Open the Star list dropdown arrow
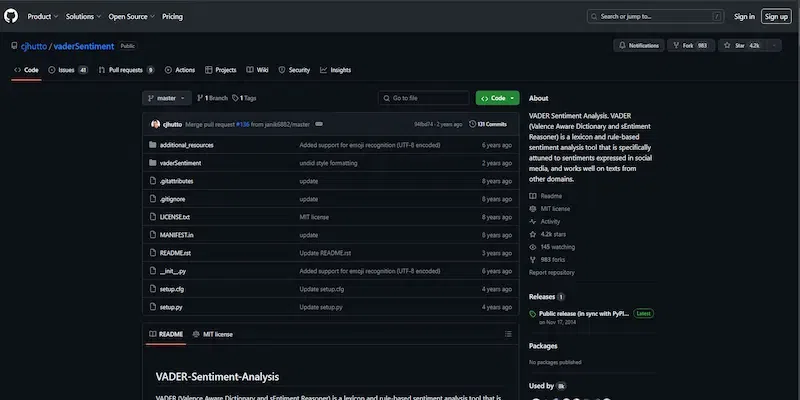Image resolution: width=800 pixels, height=400 pixels. point(773,45)
